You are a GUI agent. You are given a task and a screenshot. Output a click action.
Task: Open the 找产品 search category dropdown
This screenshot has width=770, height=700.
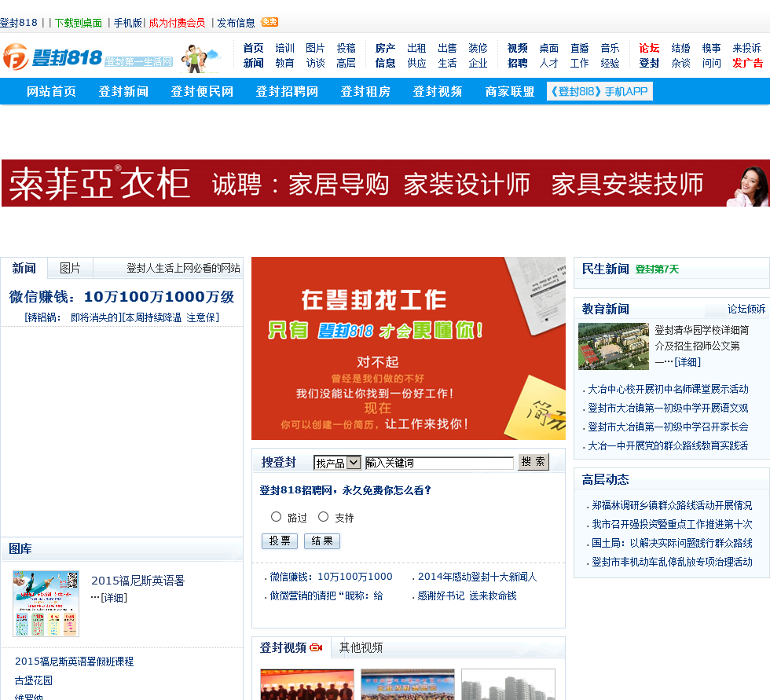coord(337,463)
